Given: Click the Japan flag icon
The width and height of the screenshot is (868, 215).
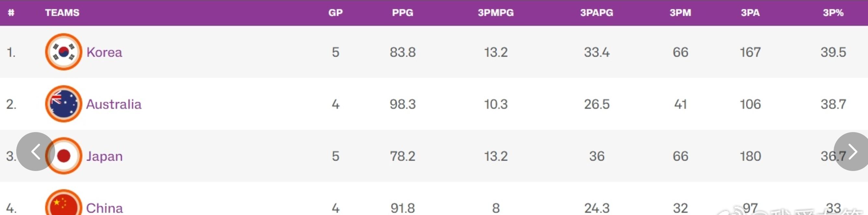Looking at the screenshot, I should click(63, 156).
